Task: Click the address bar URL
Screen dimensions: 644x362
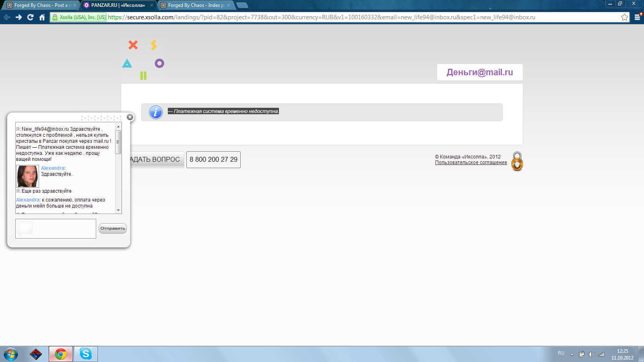Action: 322,17
